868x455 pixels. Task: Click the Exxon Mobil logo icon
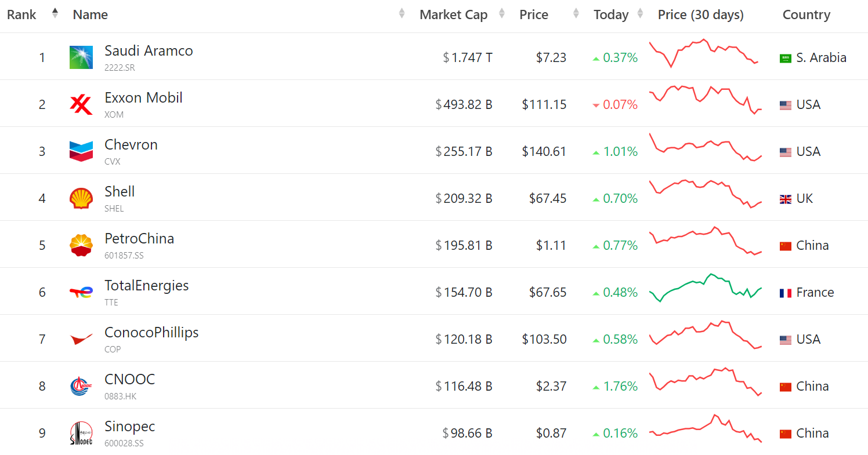pos(81,104)
